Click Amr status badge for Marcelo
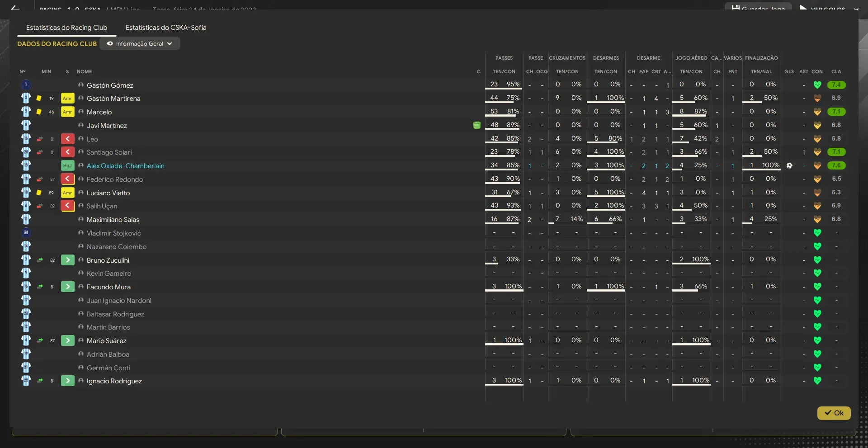The height and width of the screenshot is (448, 868). (x=67, y=112)
